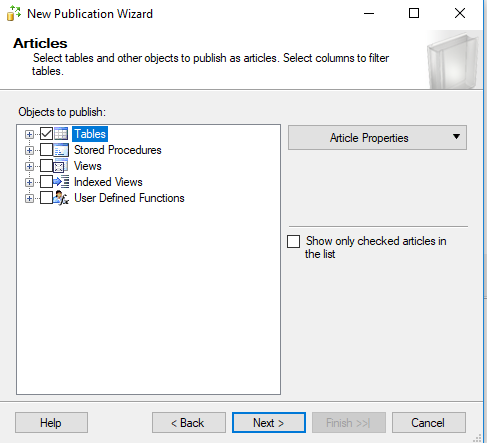
Task: Proceed with the Next button
Action: point(269,423)
